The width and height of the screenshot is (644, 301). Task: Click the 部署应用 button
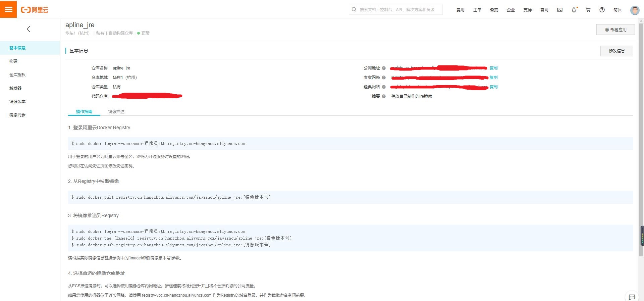(615, 30)
